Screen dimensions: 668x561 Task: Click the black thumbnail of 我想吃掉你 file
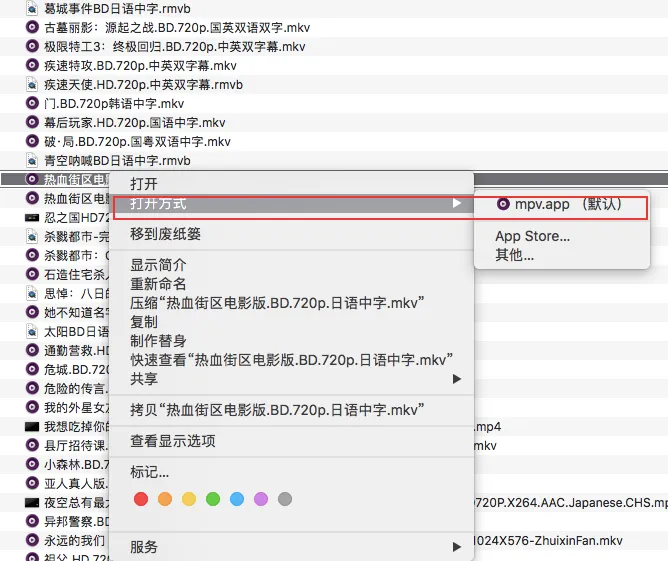tap(32, 426)
